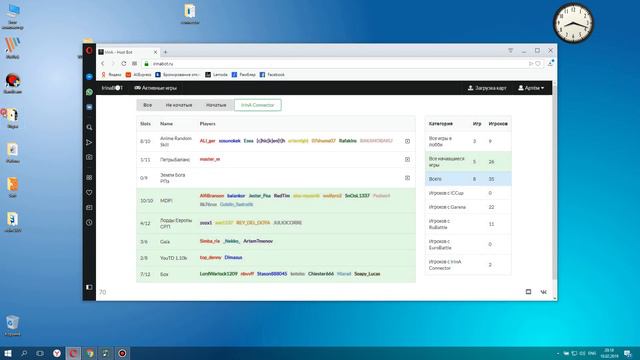
Task: Click the MDPI game name
Action: (166, 200)
